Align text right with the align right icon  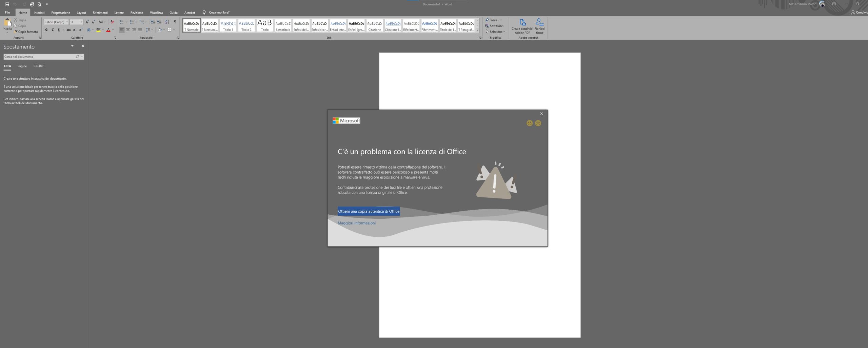coord(134,30)
